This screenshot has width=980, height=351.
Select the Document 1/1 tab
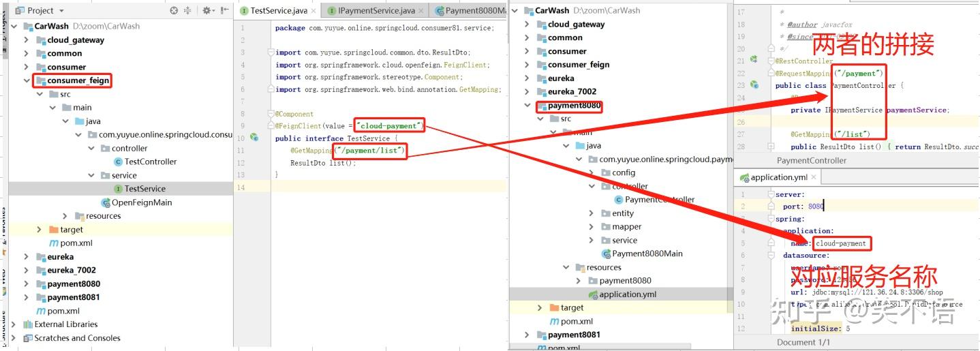(803, 342)
